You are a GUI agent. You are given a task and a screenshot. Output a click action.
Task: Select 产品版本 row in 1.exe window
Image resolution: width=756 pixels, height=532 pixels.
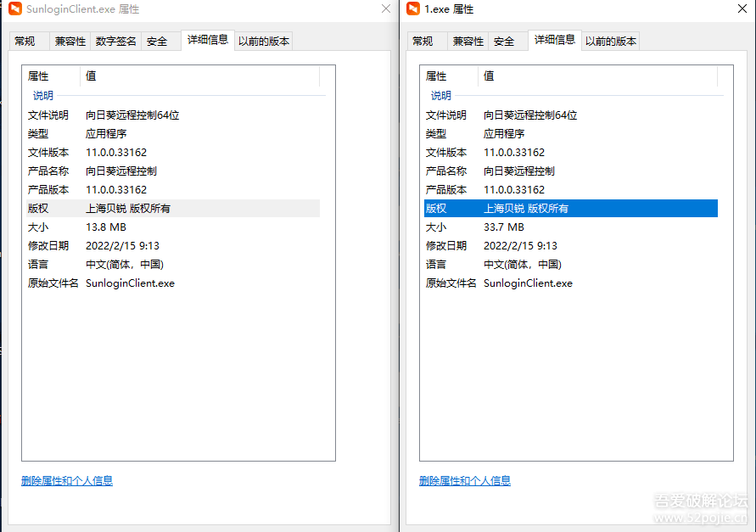pos(571,190)
